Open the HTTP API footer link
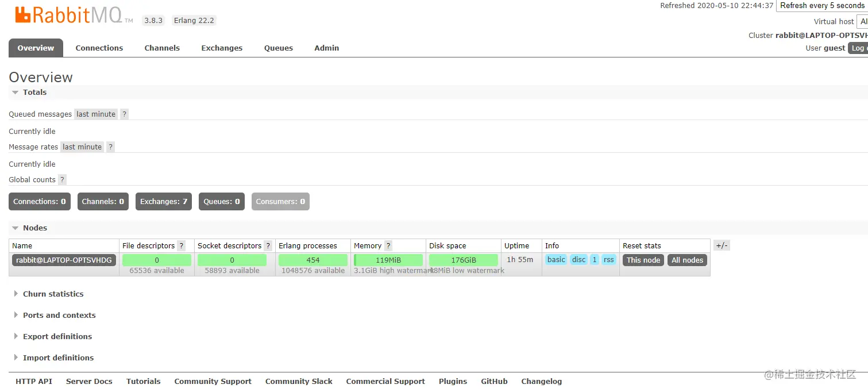Viewport: 868px width, 392px height. [34, 381]
